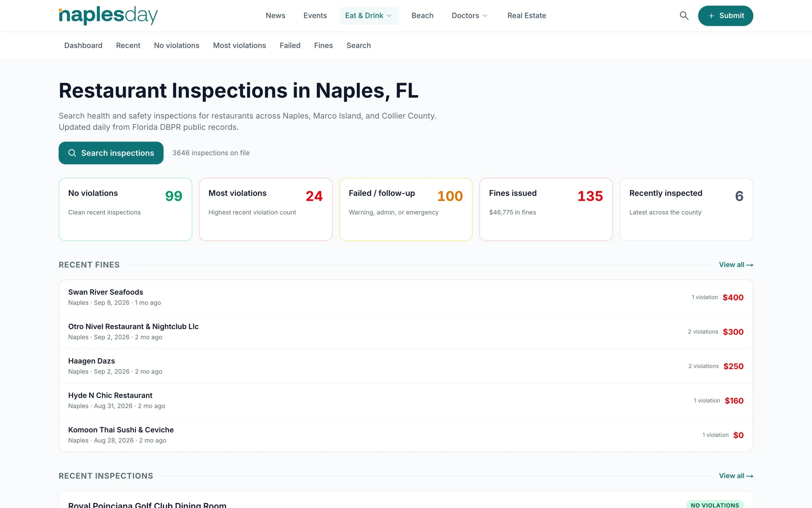Switch to the Recent tab
This screenshot has height=508, width=812.
pyautogui.click(x=128, y=45)
